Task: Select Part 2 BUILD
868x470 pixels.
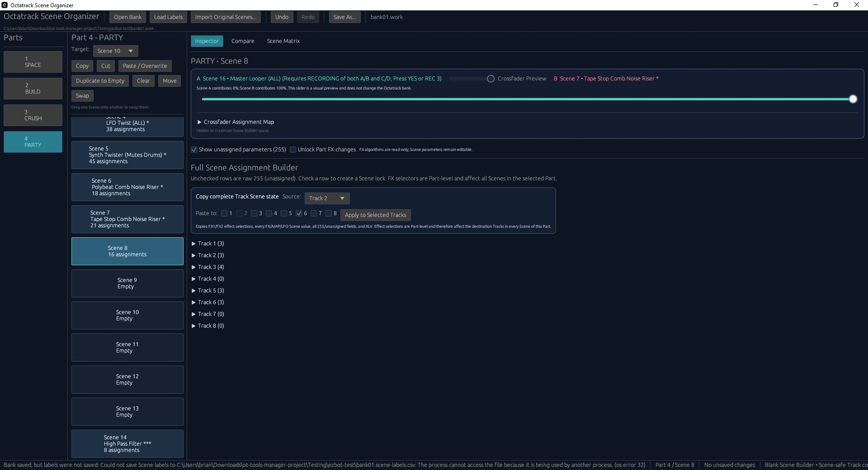Action: [x=33, y=89]
